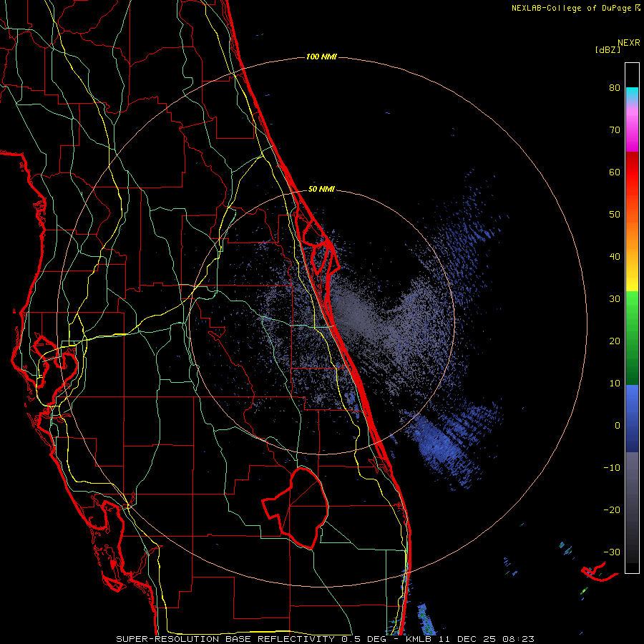This screenshot has height=644, width=644.
Task: Click the Super-Resolution Base Reflectivity caption text
Action: [x=252, y=639]
